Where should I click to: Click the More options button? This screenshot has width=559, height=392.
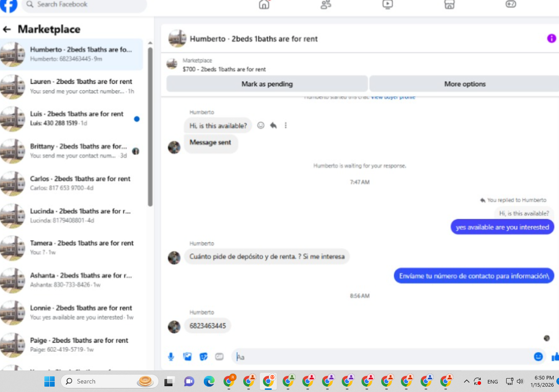tap(464, 84)
